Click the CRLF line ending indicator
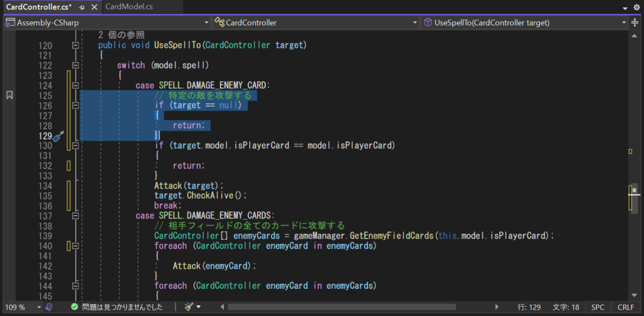The width and height of the screenshot is (644, 316). pos(625,307)
